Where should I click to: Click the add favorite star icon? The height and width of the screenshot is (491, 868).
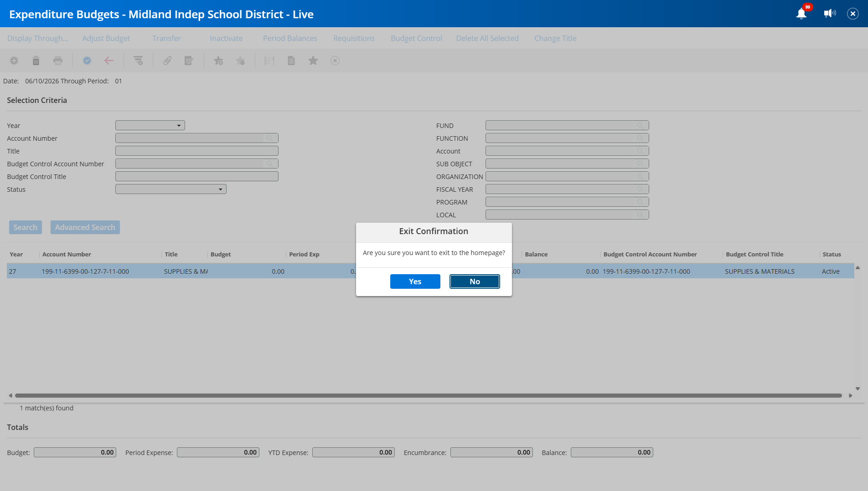[x=218, y=61]
